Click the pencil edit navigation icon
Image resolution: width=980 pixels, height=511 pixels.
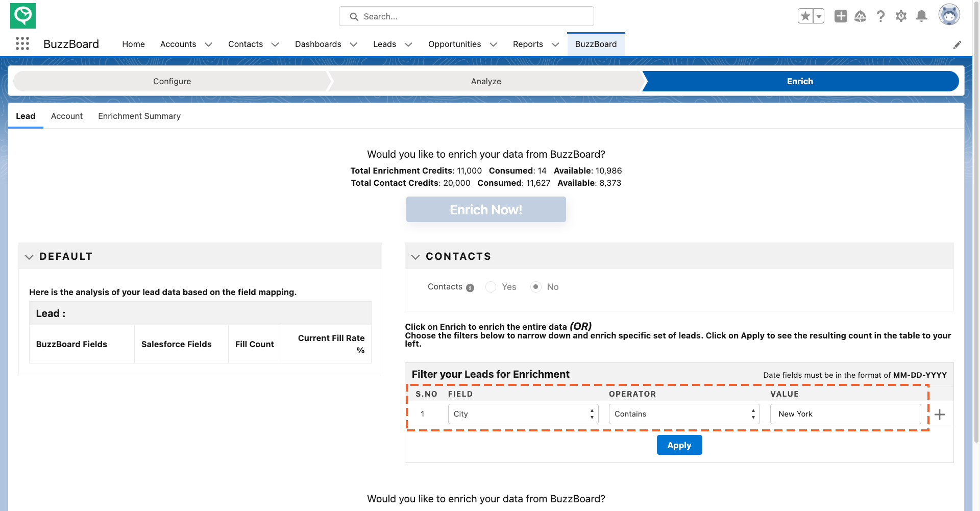pos(957,45)
